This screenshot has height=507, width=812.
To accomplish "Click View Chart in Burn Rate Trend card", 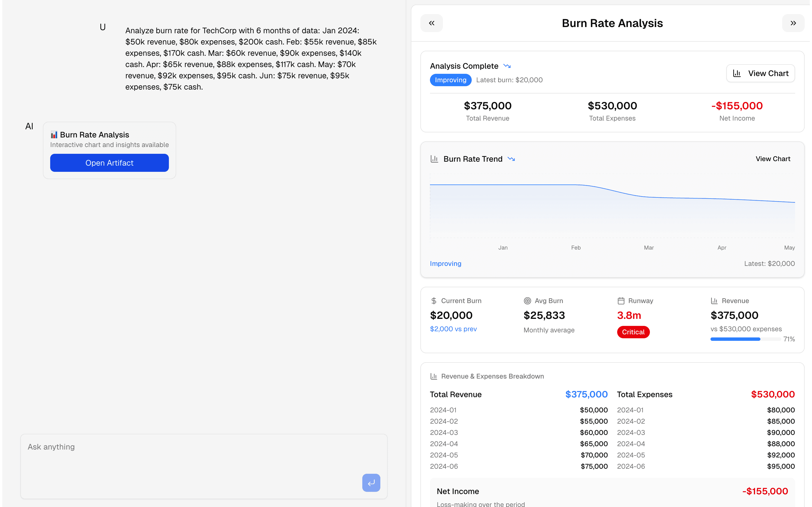I will click(x=773, y=159).
